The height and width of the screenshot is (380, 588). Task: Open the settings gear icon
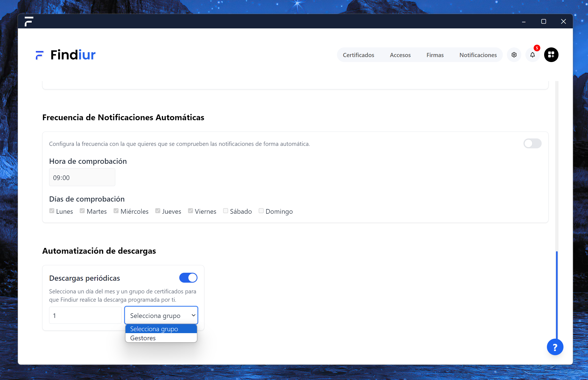point(514,55)
